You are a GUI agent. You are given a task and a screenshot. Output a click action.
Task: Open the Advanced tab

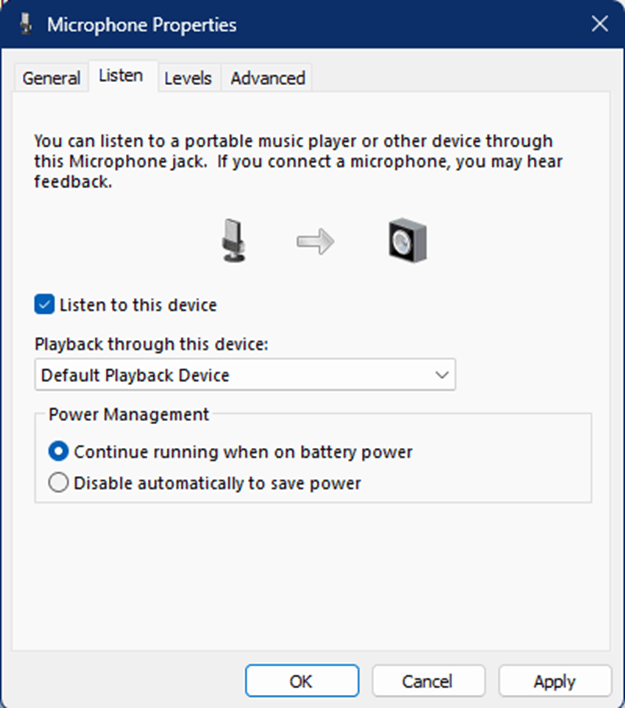(x=268, y=78)
